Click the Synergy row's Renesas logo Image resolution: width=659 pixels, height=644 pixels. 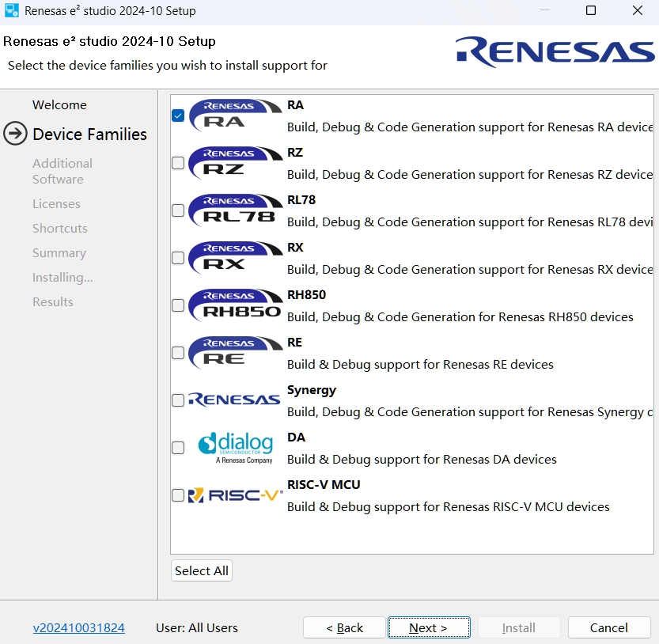[x=234, y=400]
